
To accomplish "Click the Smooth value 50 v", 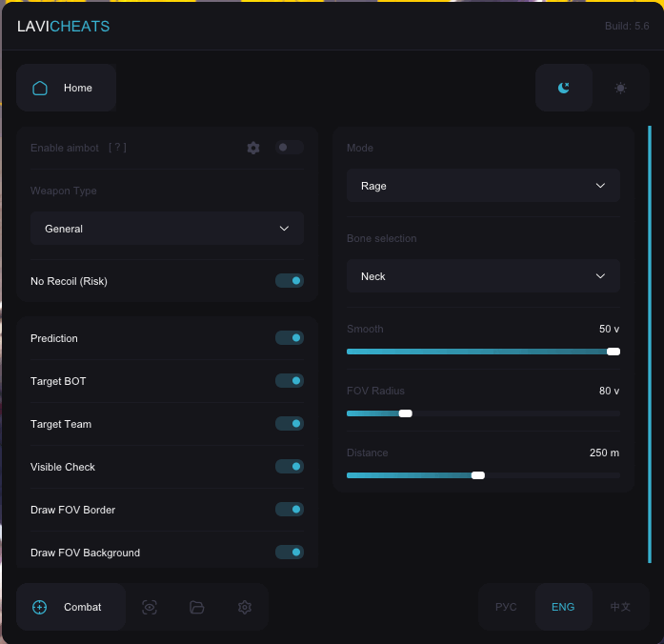I will [x=609, y=329].
